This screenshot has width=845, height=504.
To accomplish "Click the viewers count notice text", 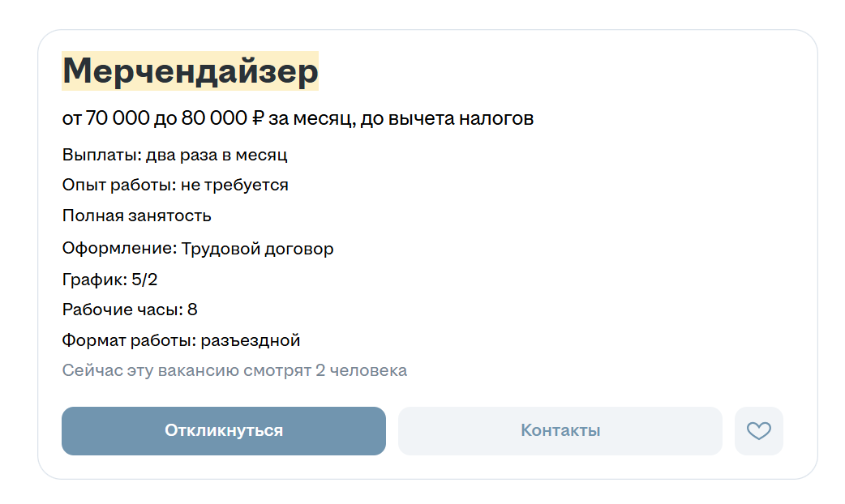I will (x=234, y=370).
